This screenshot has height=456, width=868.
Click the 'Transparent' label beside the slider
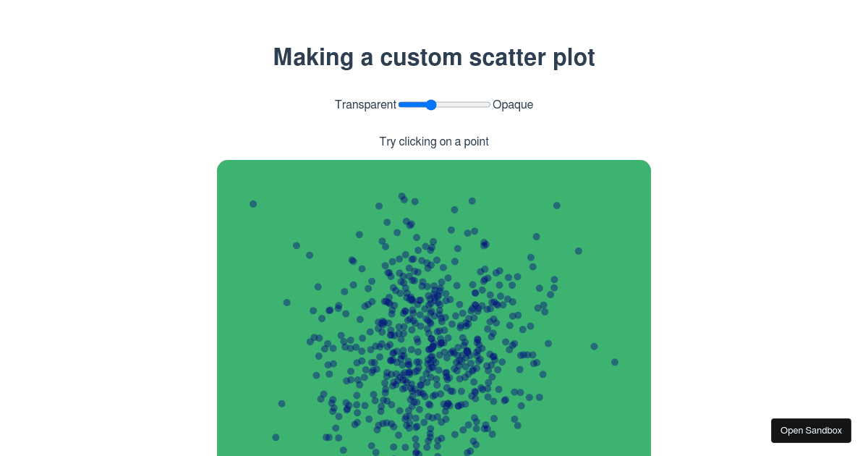coord(365,105)
